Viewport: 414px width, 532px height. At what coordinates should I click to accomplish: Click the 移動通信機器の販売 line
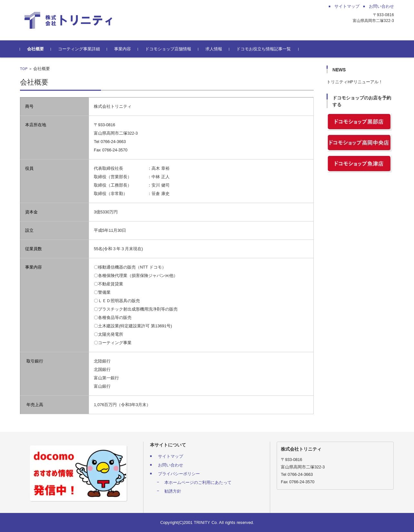(130, 267)
